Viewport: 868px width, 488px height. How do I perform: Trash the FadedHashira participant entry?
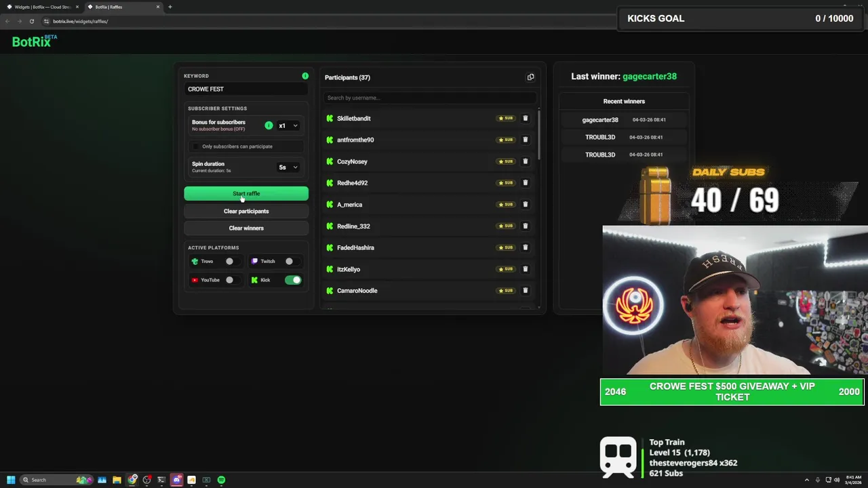[x=525, y=247]
